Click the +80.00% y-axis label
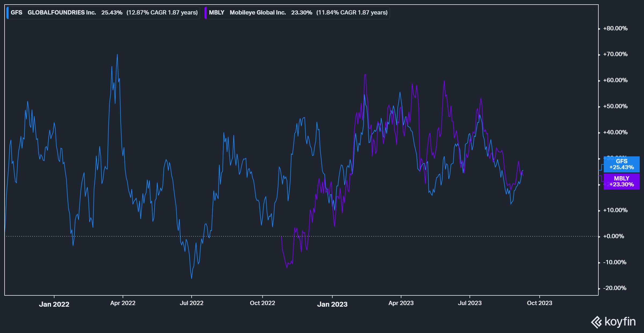 click(615, 28)
